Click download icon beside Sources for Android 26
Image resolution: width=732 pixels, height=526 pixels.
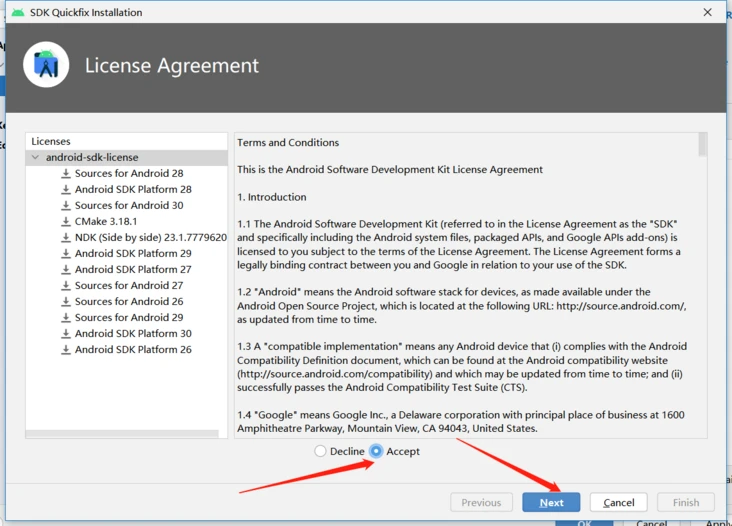(66, 301)
